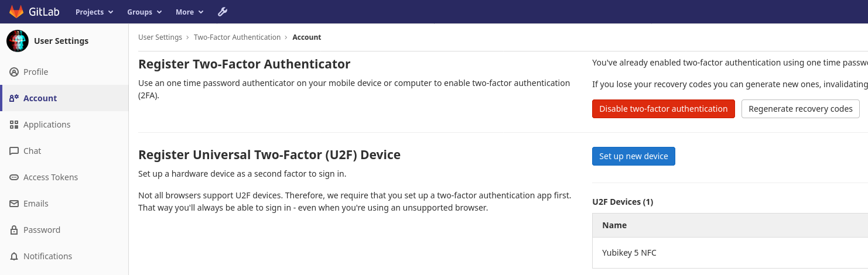Click the user avatar image

pos(18,41)
